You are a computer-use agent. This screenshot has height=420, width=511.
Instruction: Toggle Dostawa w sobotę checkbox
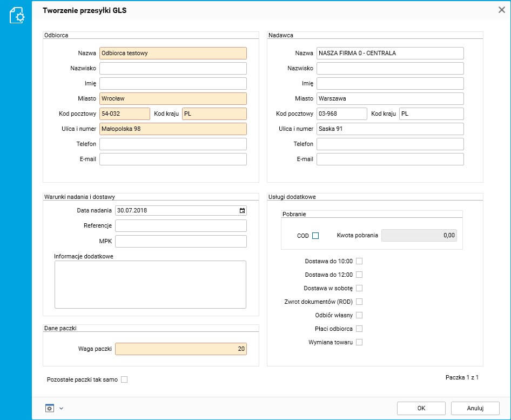point(359,288)
